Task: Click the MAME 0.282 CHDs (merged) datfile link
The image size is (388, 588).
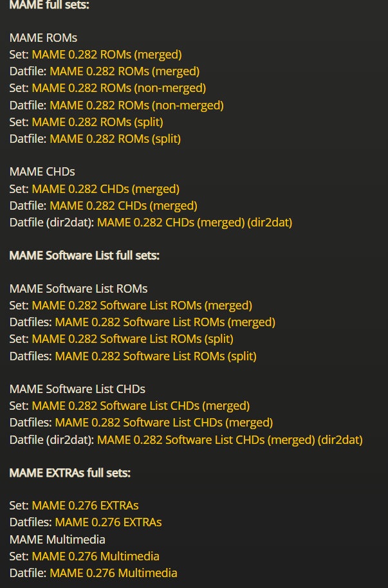Action: pyautogui.click(x=124, y=206)
